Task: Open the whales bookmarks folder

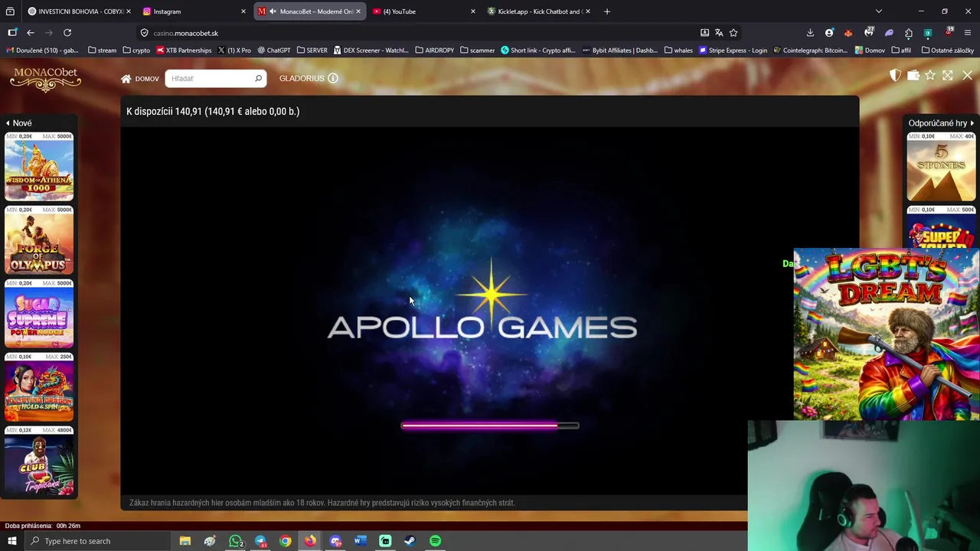Action: 678,51
